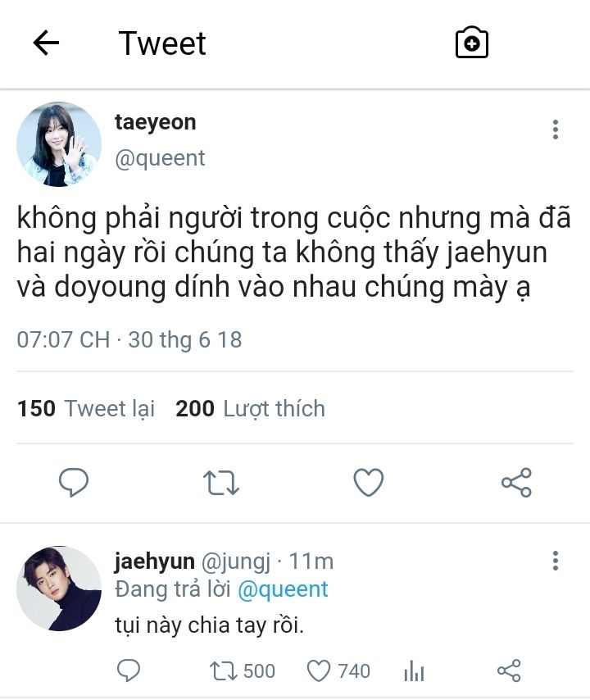
Task: Open jaehyun display name in reply
Action: (x=154, y=561)
